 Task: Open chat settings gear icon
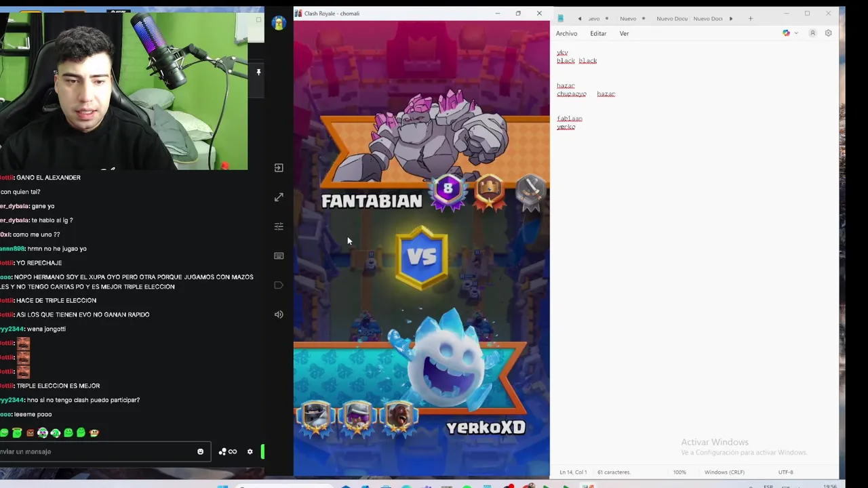250,451
